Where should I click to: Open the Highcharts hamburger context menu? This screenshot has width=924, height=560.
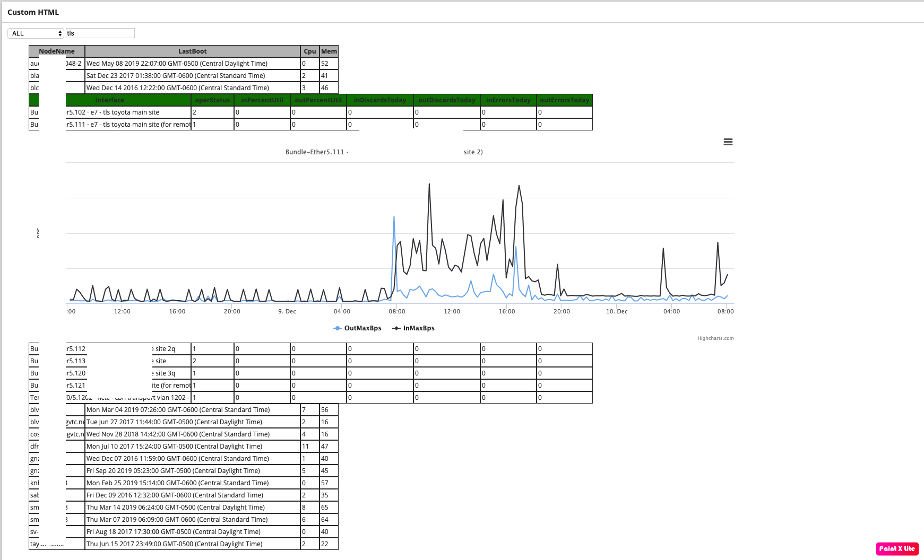pos(728,142)
